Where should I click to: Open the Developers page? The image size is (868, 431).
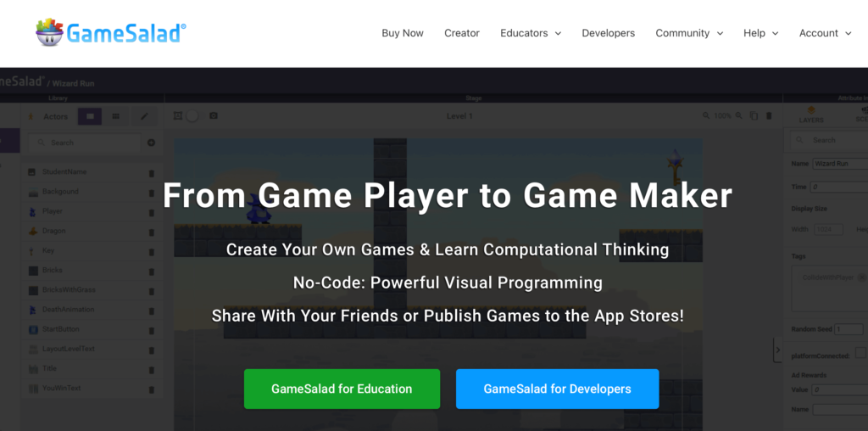(608, 33)
